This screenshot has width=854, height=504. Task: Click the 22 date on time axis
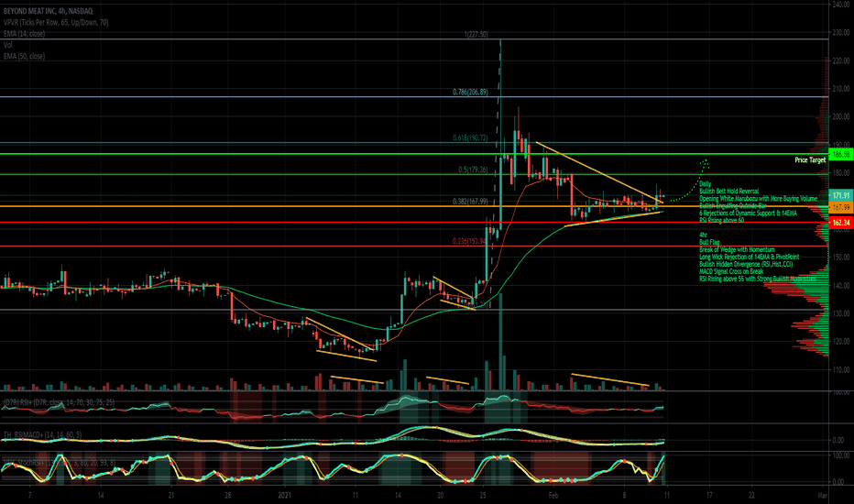coord(751,495)
